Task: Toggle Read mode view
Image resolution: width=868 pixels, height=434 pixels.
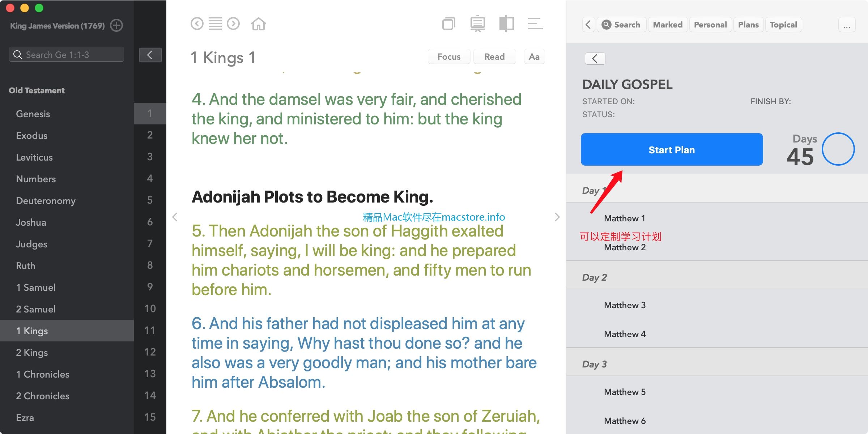Action: pyautogui.click(x=494, y=57)
